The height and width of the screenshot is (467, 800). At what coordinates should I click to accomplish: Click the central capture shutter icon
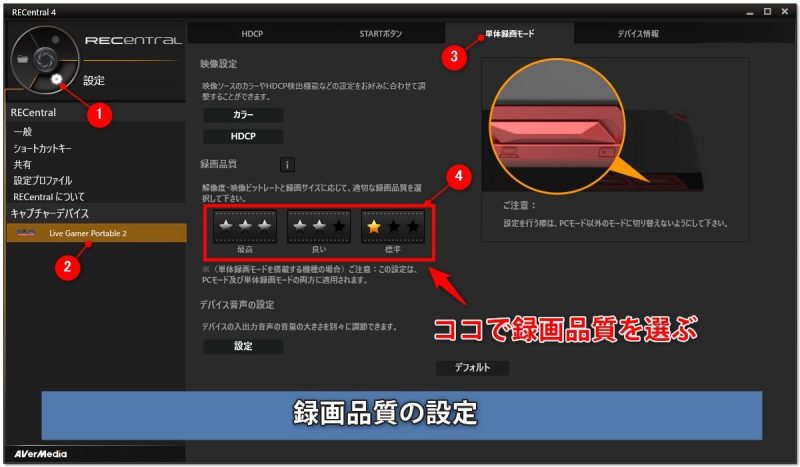[x=45, y=59]
